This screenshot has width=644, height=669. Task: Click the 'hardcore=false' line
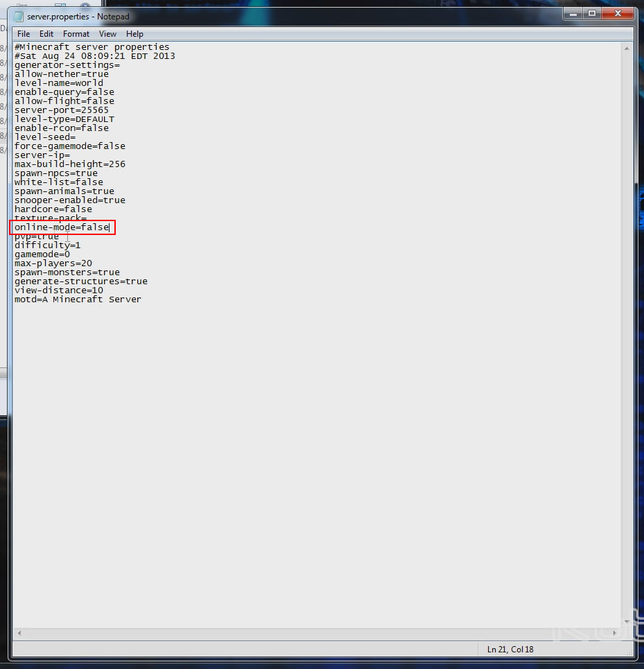[53, 209]
